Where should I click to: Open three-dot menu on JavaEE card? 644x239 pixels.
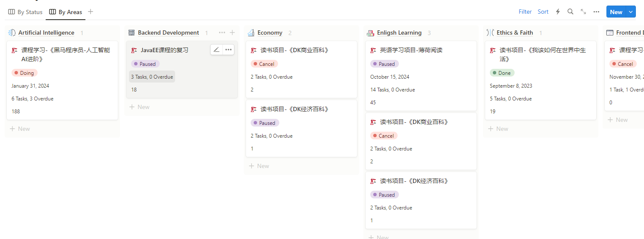pos(228,50)
